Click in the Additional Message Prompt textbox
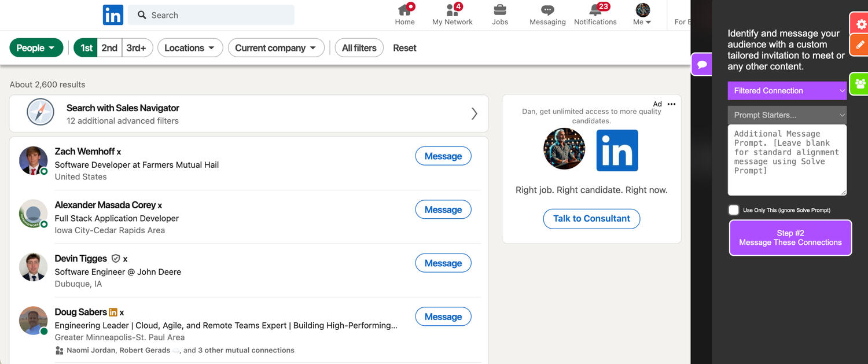This screenshot has width=868, height=364. click(786, 160)
